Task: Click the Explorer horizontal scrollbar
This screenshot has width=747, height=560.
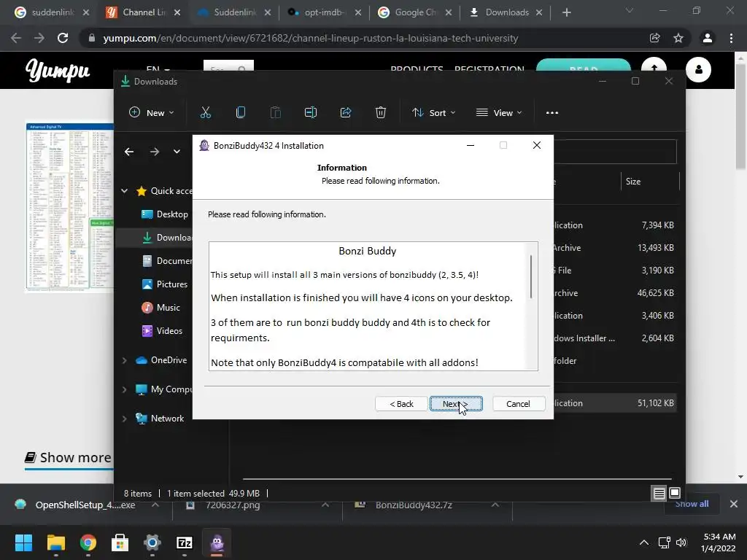Action: pyautogui.click(x=457, y=478)
